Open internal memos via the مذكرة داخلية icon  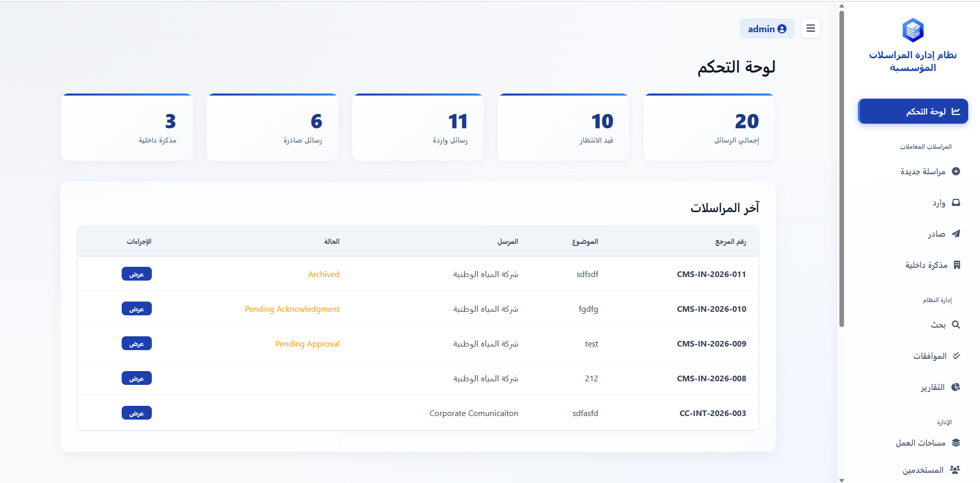956,265
